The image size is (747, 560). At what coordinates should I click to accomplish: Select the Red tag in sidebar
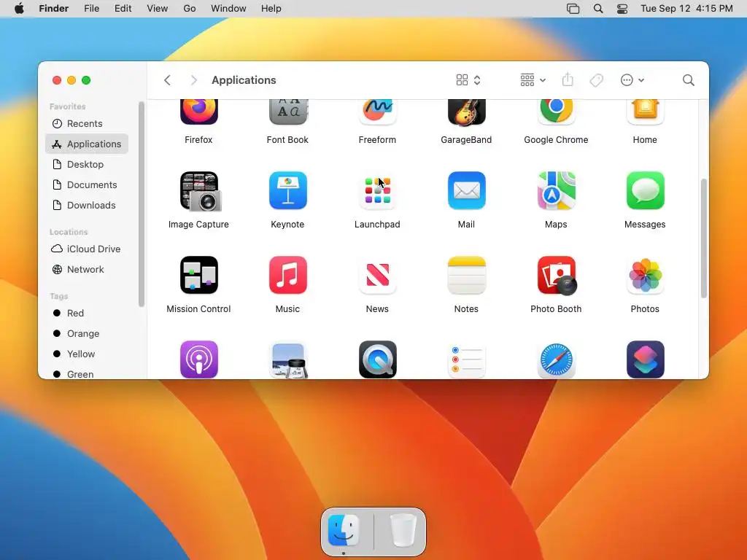(x=87, y=314)
